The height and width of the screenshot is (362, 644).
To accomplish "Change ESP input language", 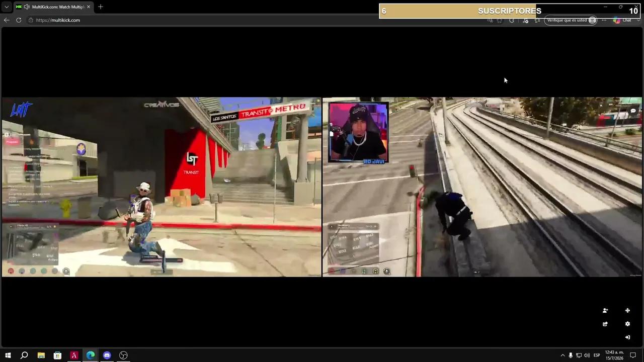I will 597,355.
